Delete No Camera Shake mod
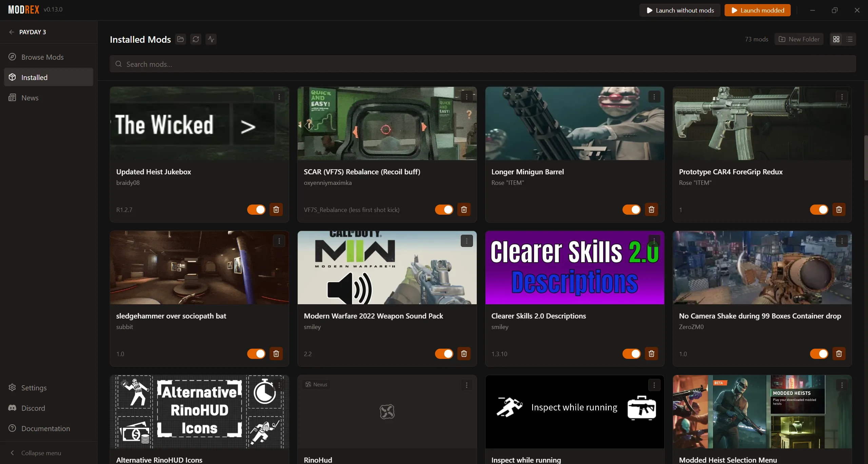This screenshot has width=868, height=464. [x=839, y=354]
